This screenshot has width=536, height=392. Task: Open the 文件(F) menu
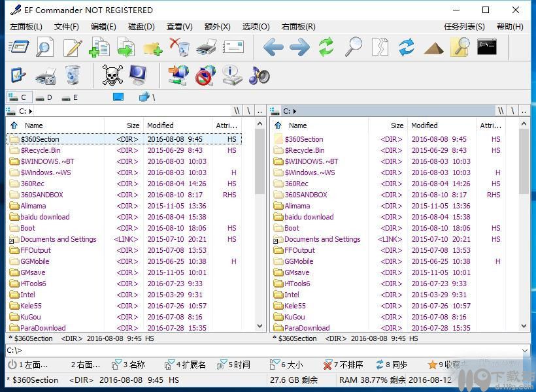coord(66,27)
